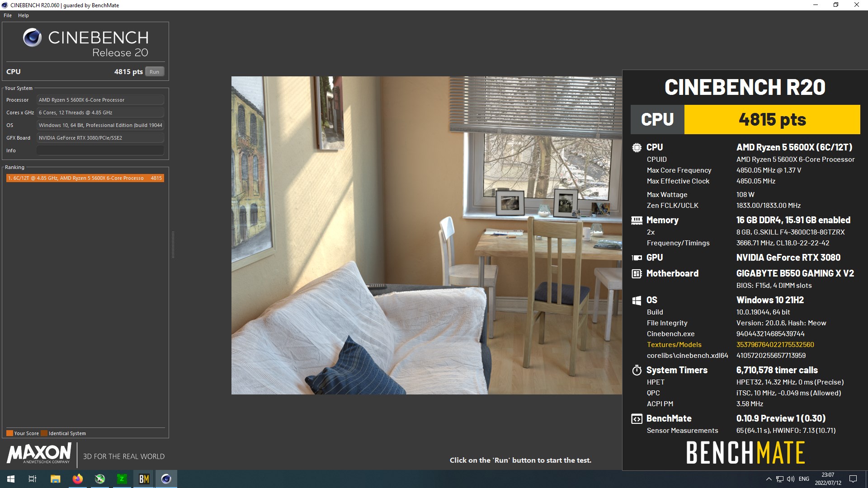The width and height of the screenshot is (868, 488).
Task: Click the rendered room image
Action: (x=427, y=235)
